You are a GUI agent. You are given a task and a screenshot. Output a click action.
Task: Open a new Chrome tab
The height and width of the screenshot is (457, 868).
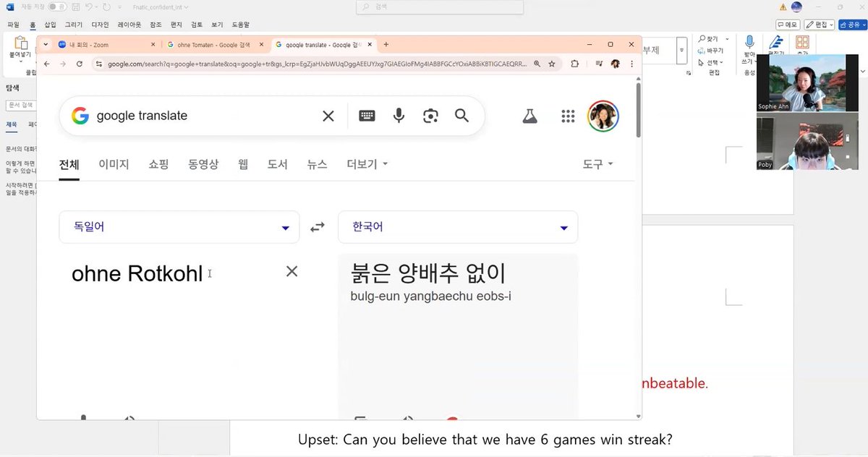[x=386, y=44]
